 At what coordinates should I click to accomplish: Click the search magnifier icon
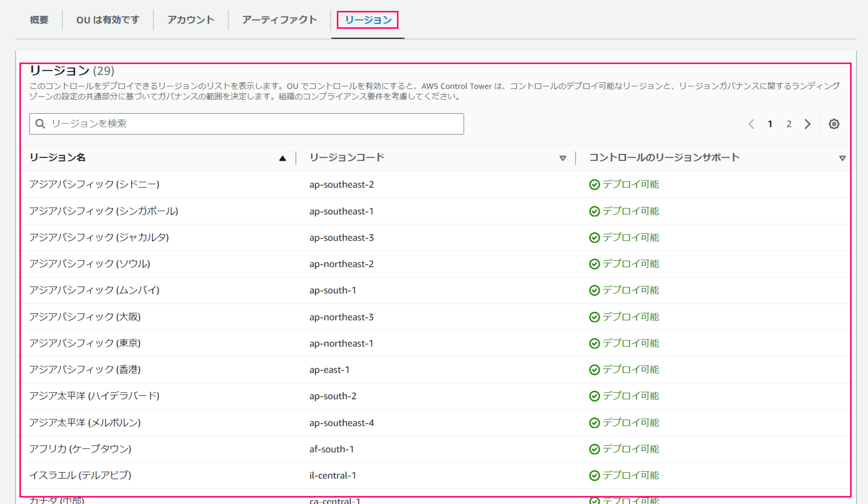coord(40,124)
